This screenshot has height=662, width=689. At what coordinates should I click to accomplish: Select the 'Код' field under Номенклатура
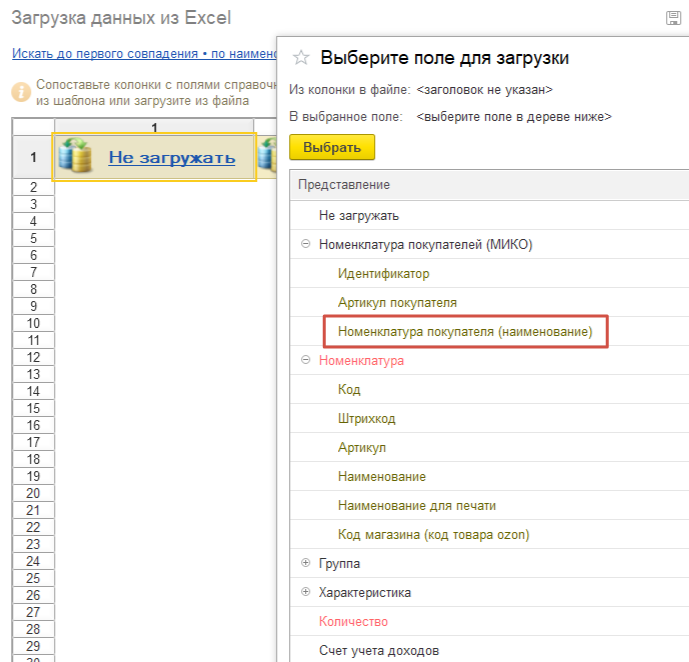tap(349, 389)
